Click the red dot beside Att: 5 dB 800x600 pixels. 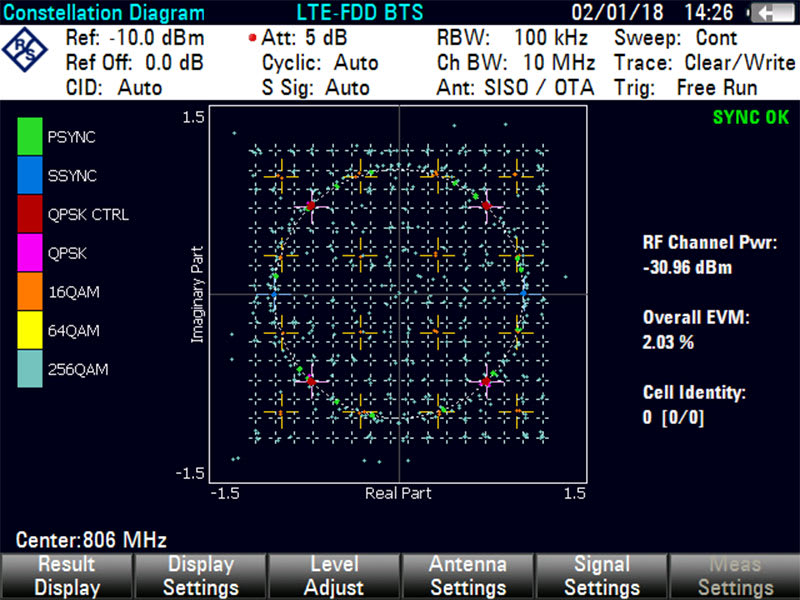[252, 39]
